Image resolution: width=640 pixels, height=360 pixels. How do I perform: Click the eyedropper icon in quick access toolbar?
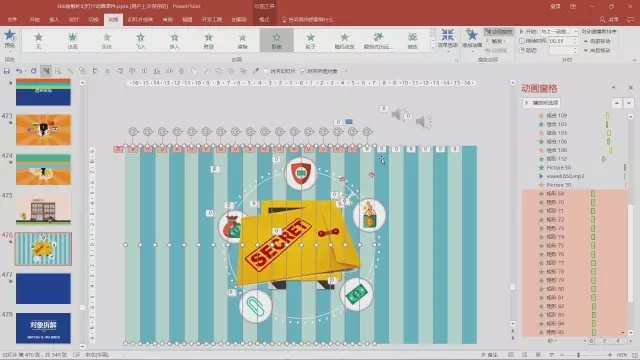[x=256, y=71]
